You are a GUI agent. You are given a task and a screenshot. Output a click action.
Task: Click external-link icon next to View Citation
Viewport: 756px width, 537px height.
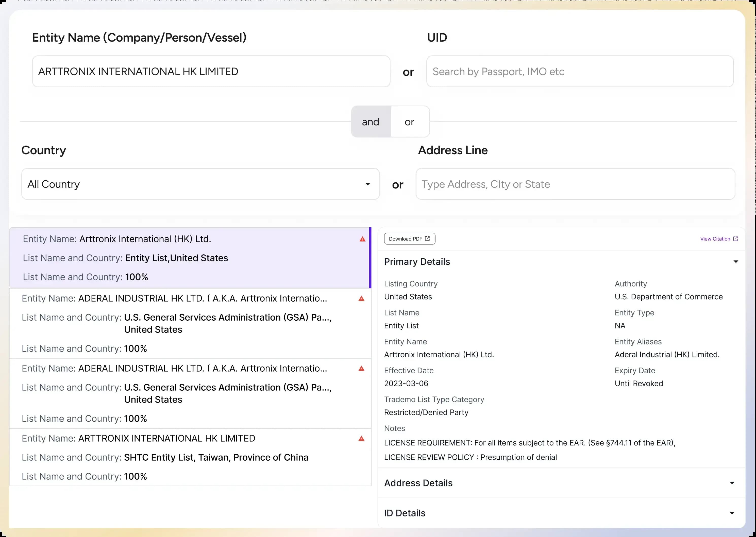tap(735, 239)
